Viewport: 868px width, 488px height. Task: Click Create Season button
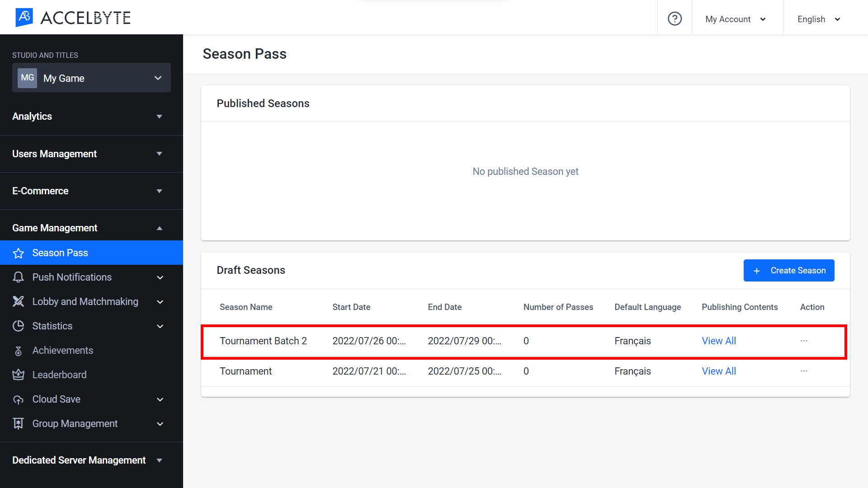pos(789,270)
